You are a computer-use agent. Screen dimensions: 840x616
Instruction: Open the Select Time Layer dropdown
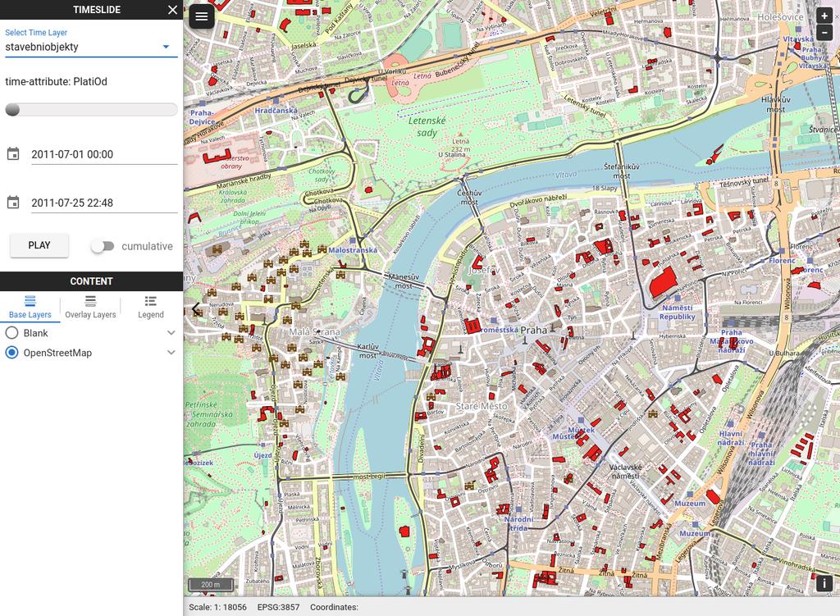coord(91,47)
